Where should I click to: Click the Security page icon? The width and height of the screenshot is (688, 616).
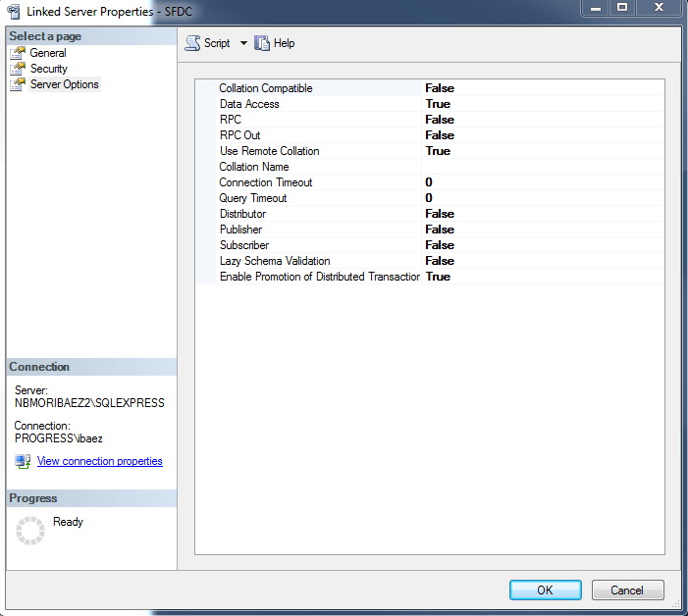coord(18,69)
